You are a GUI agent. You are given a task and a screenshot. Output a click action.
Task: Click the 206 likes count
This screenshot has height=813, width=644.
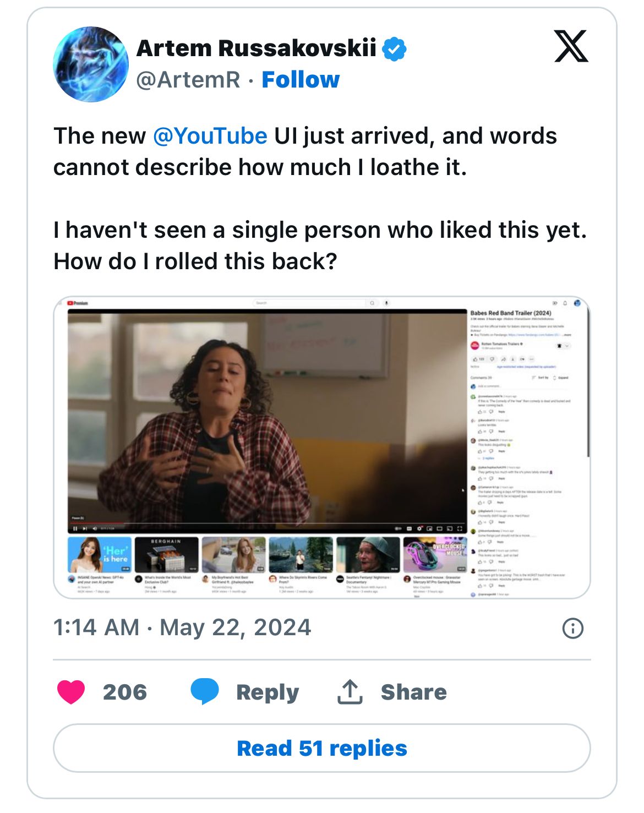[x=125, y=692]
